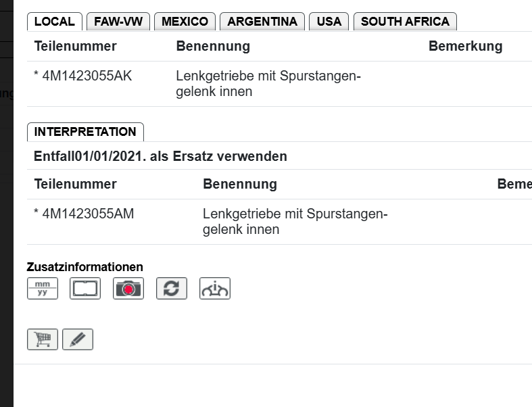Click the pencil edit icon
Screen dimensions: 532x407
click(x=78, y=339)
